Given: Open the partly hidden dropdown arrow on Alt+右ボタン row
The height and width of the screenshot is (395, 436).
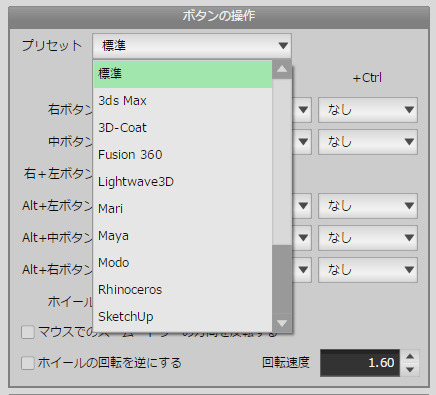Looking at the screenshot, I should pos(303,270).
